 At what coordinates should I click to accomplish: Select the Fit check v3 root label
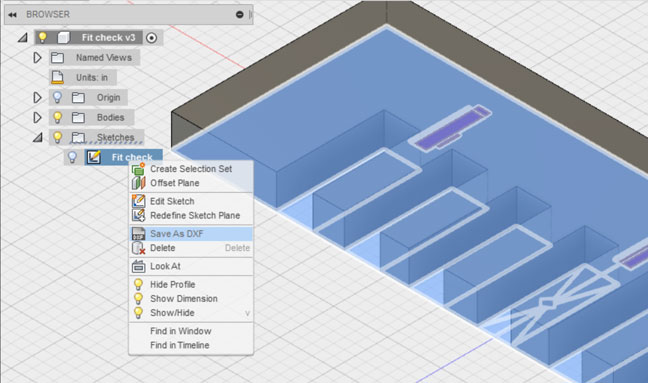point(108,38)
